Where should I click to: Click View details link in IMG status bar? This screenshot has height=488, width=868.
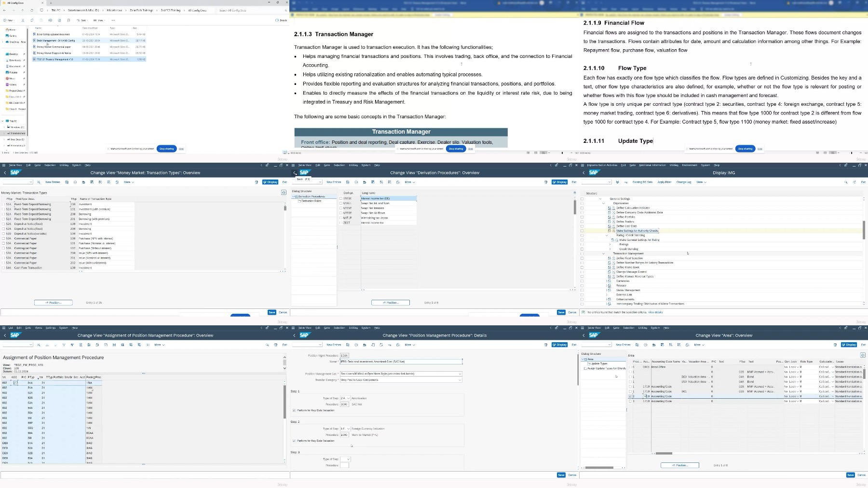click(x=655, y=312)
